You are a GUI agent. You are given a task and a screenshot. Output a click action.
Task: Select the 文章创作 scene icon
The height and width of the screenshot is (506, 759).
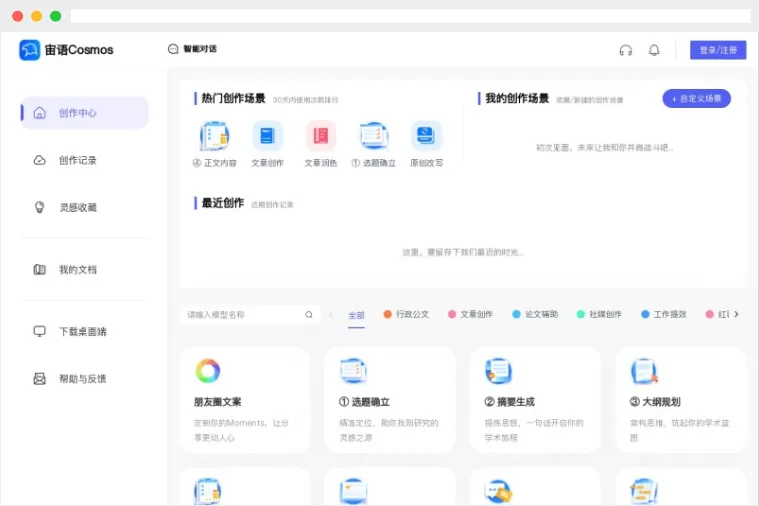pyautogui.click(x=267, y=136)
